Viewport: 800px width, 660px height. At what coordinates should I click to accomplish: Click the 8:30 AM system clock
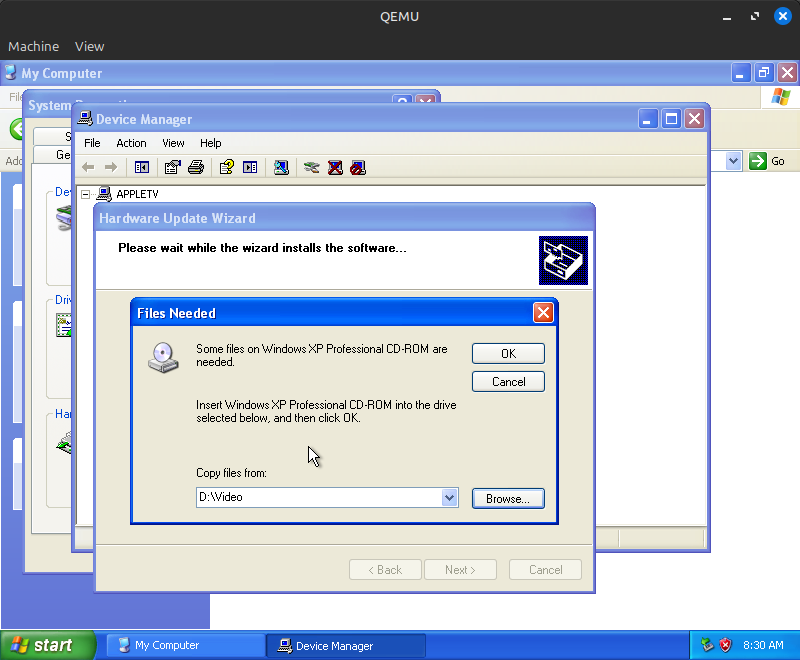[x=763, y=645]
